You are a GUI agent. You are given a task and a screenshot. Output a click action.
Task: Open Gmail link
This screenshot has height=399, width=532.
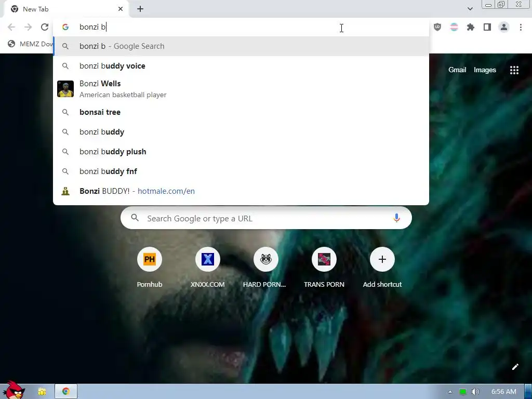(457, 70)
